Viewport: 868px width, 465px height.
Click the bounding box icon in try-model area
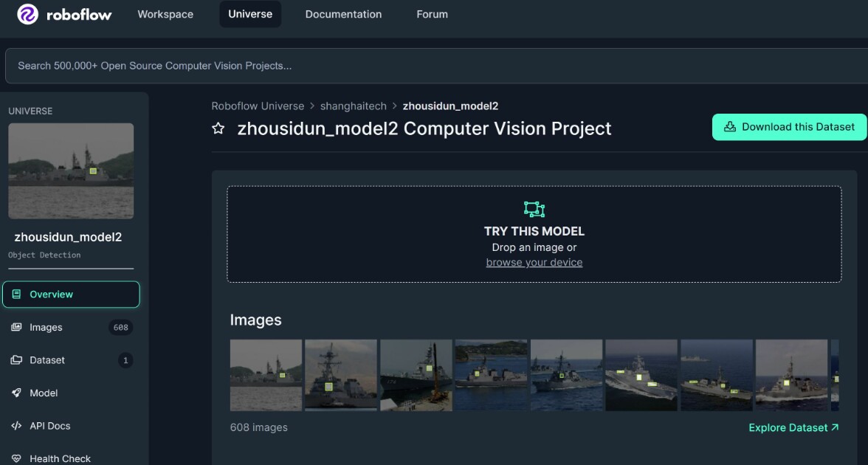pos(534,209)
